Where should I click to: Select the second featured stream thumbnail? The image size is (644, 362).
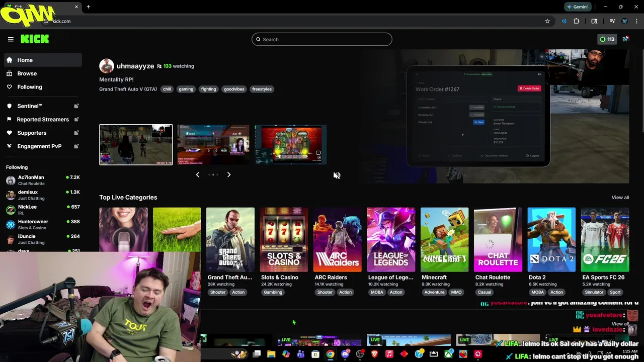[x=213, y=145]
